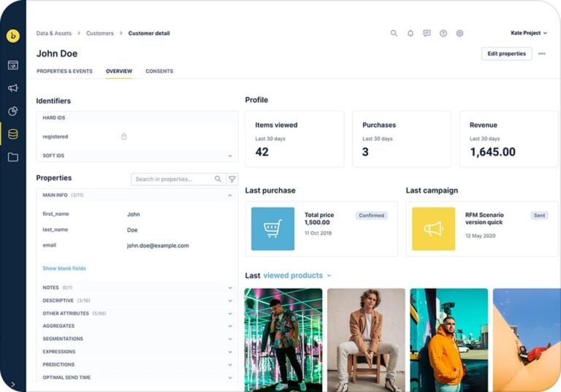Open the help question mark icon
Image resolution: width=561 pixels, height=392 pixels.
coord(443,34)
